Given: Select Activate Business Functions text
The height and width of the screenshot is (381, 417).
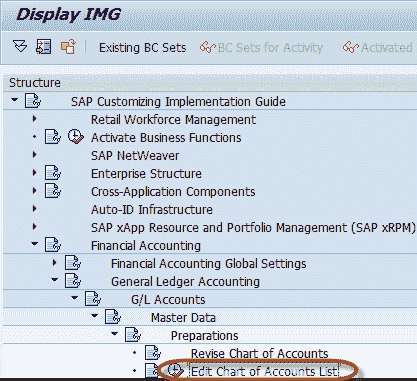Looking at the screenshot, I should coord(166,137).
